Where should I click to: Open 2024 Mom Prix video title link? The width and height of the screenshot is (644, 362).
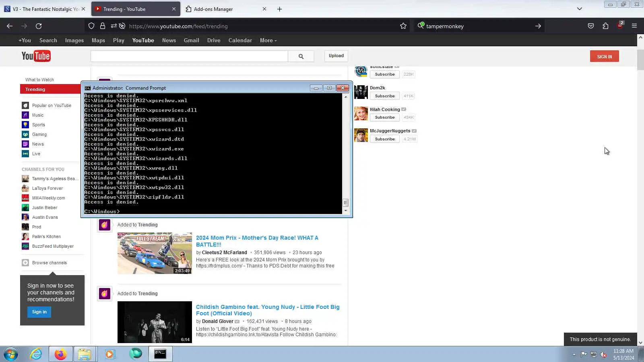coord(257,241)
